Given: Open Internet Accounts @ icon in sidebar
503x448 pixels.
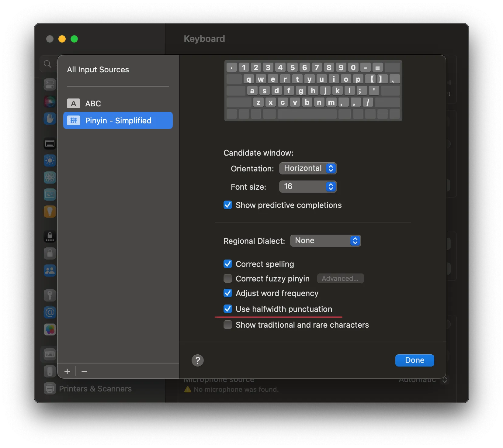Looking at the screenshot, I should pyautogui.click(x=50, y=312).
